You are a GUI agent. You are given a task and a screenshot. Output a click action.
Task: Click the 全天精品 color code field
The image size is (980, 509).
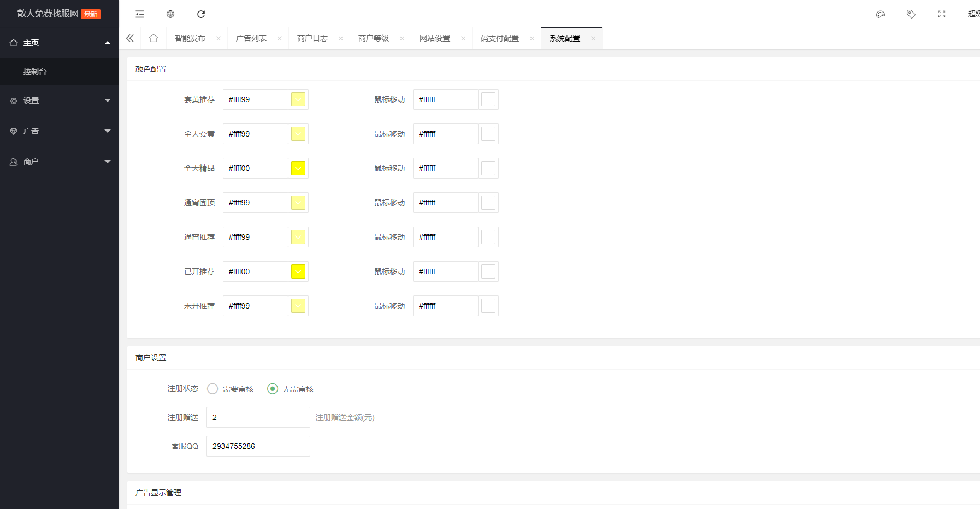256,168
